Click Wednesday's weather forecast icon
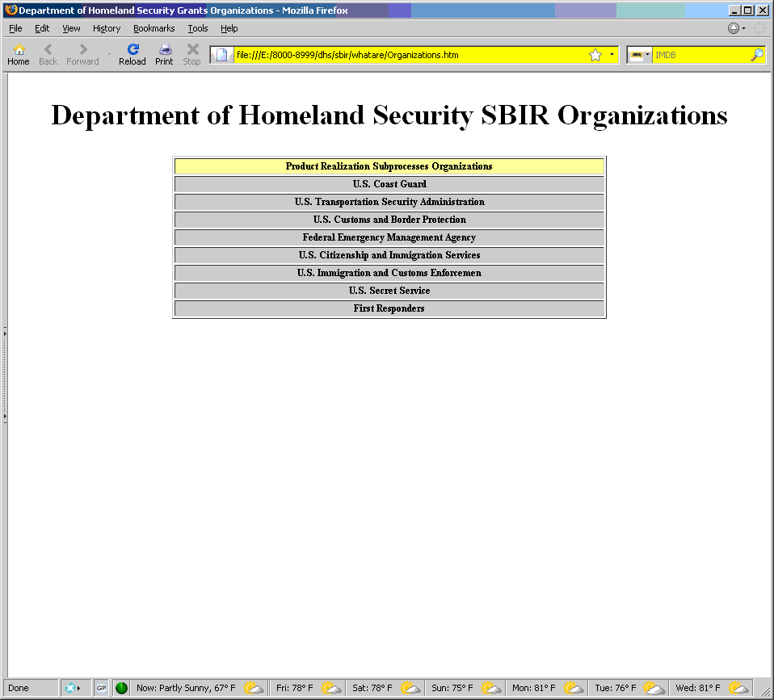The image size is (774, 700). [738, 688]
